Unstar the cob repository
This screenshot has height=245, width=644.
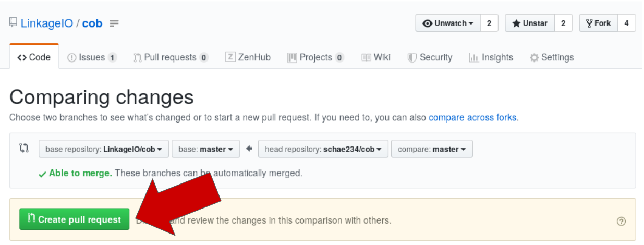pos(529,23)
